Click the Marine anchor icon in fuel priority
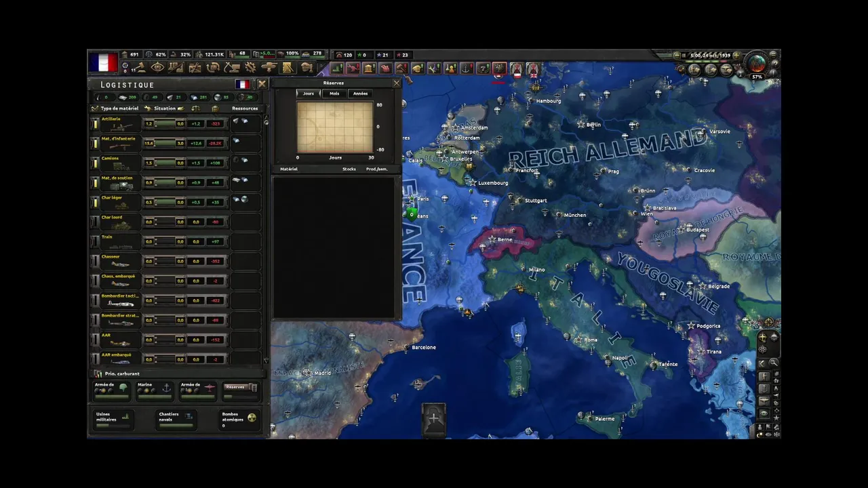This screenshot has width=868, height=488. click(x=166, y=388)
